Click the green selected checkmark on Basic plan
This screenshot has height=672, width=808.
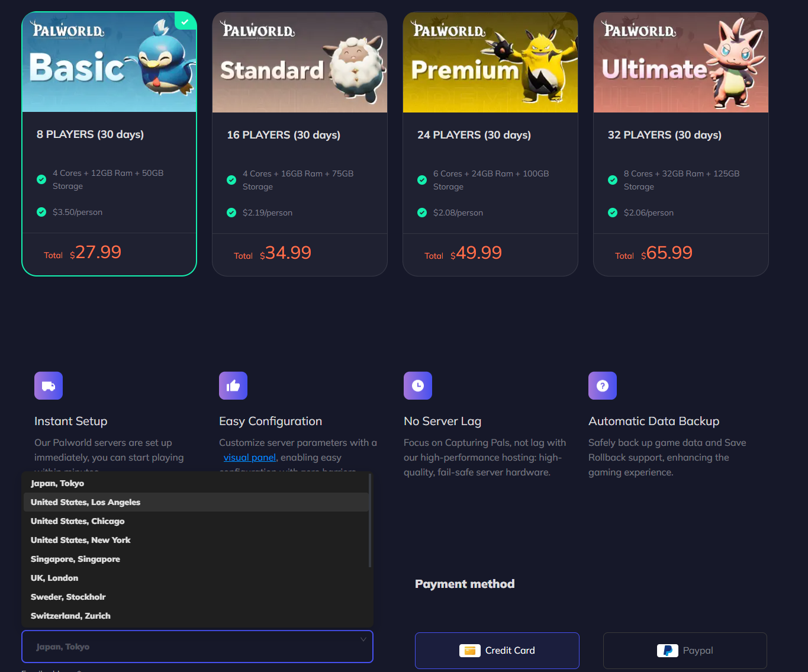coord(185,22)
